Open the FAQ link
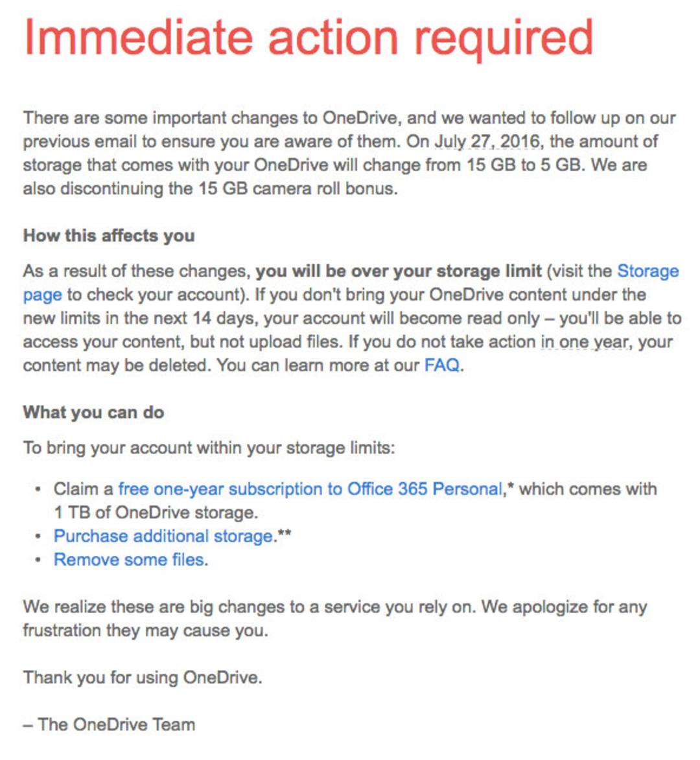Screen dimensions: 700x760 [441, 365]
